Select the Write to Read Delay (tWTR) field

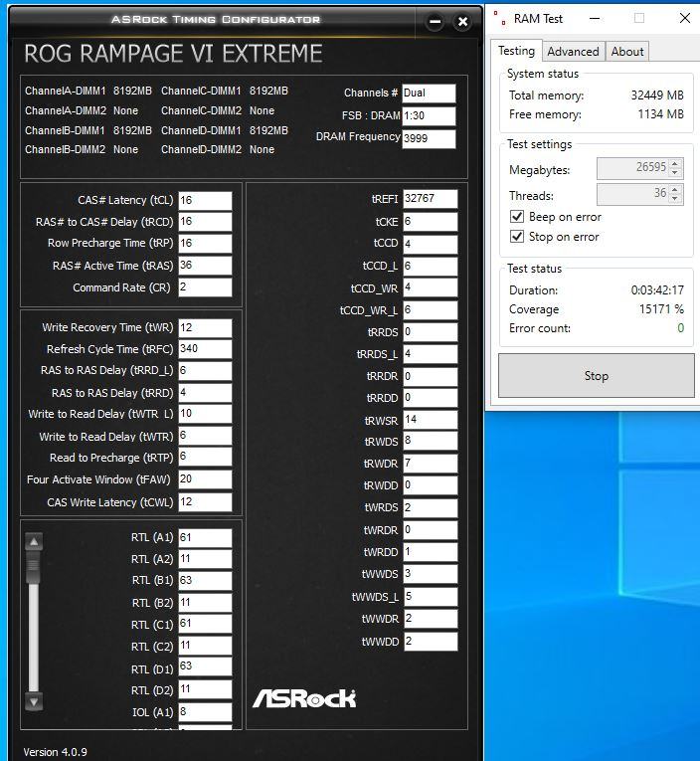(205, 436)
